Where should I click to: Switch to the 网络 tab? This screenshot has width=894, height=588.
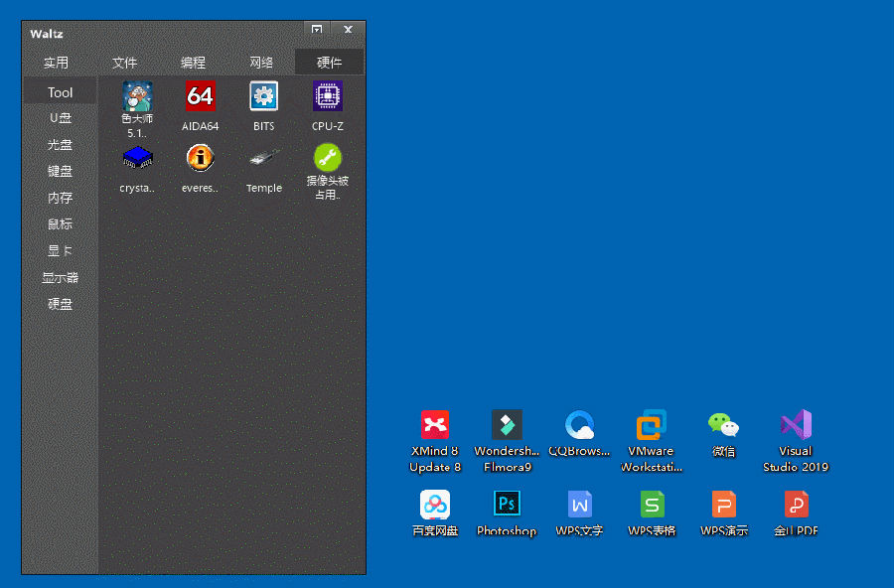point(261,63)
